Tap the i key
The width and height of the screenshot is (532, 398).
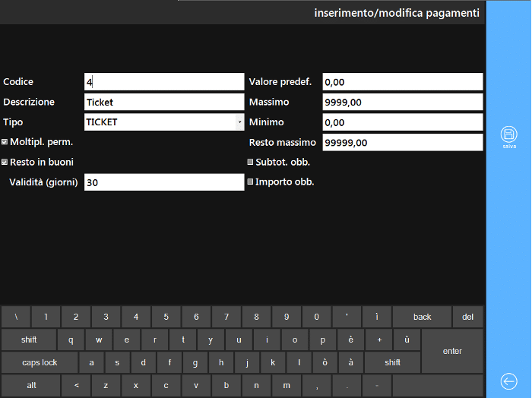coord(267,340)
